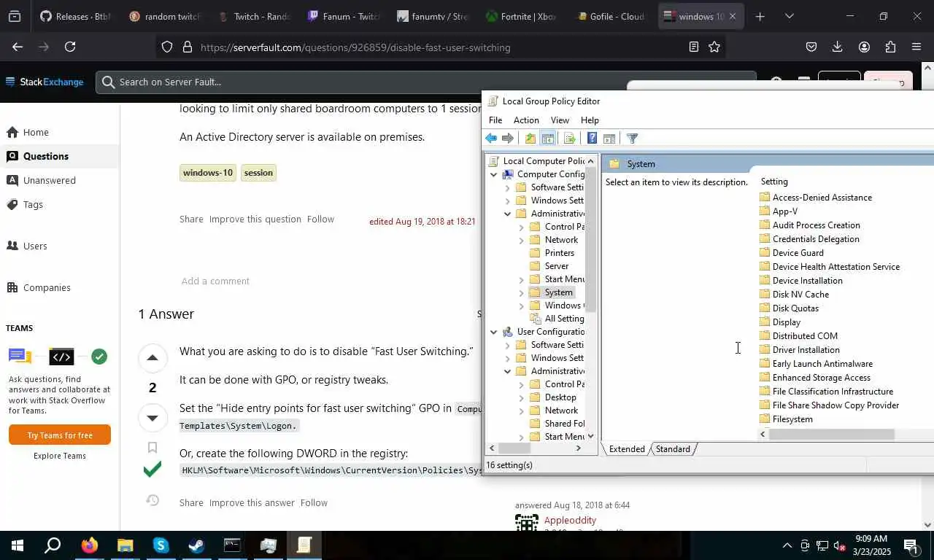
Task: Click the windows-10 question tag
Action: (208, 173)
